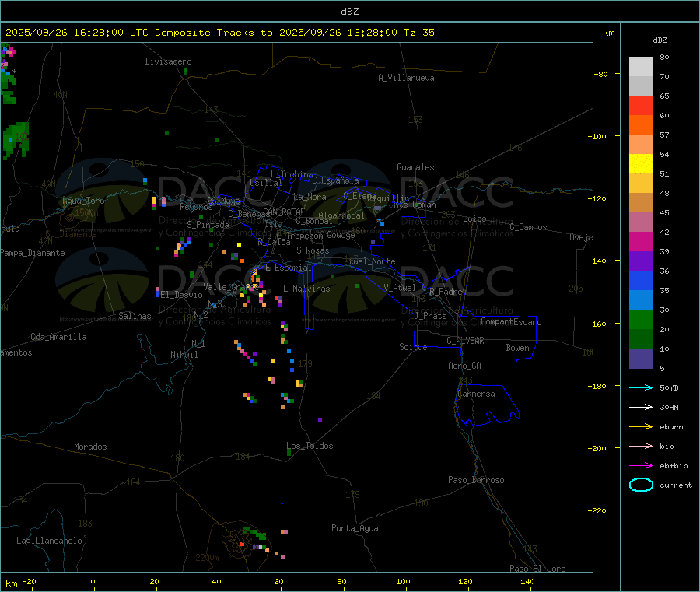Click the 'Punta_Agua' map label
Screen dimensions: 700x592
pos(355,528)
